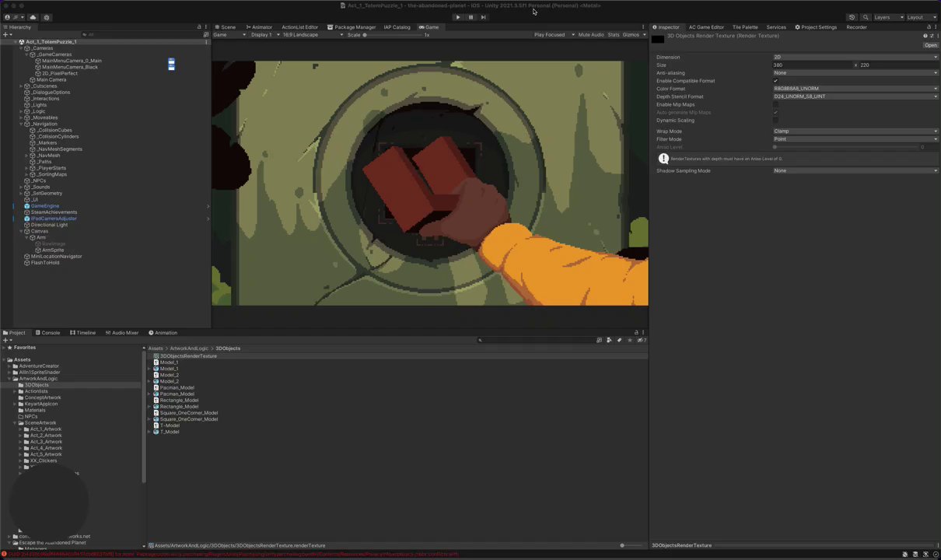Screen dimensions: 941x560
Task: Open the Layout dropdown
Action: [x=921, y=17]
